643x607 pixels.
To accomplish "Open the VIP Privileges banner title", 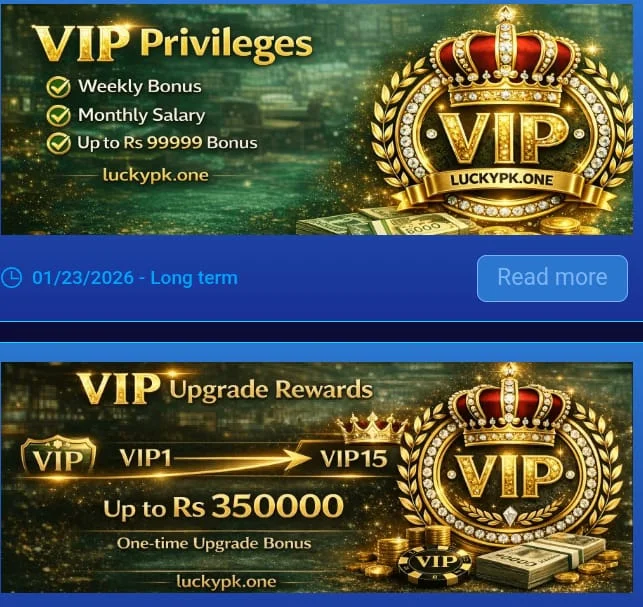I will click(172, 43).
